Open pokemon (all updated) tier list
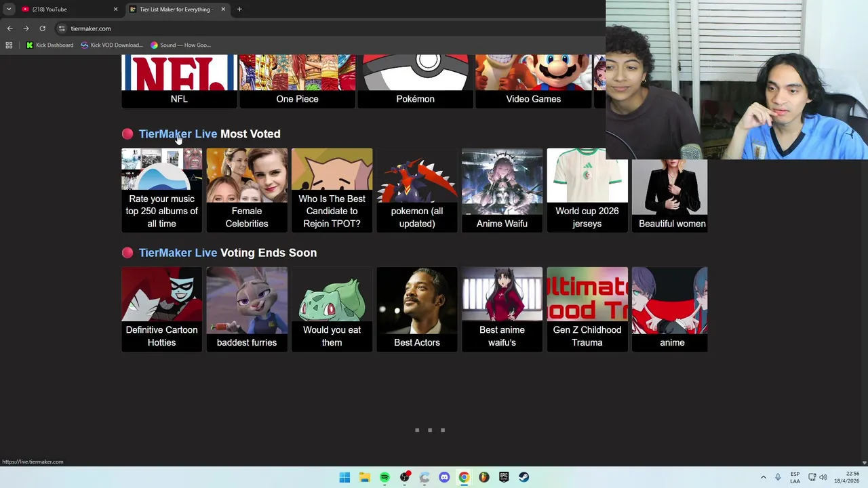 point(417,190)
